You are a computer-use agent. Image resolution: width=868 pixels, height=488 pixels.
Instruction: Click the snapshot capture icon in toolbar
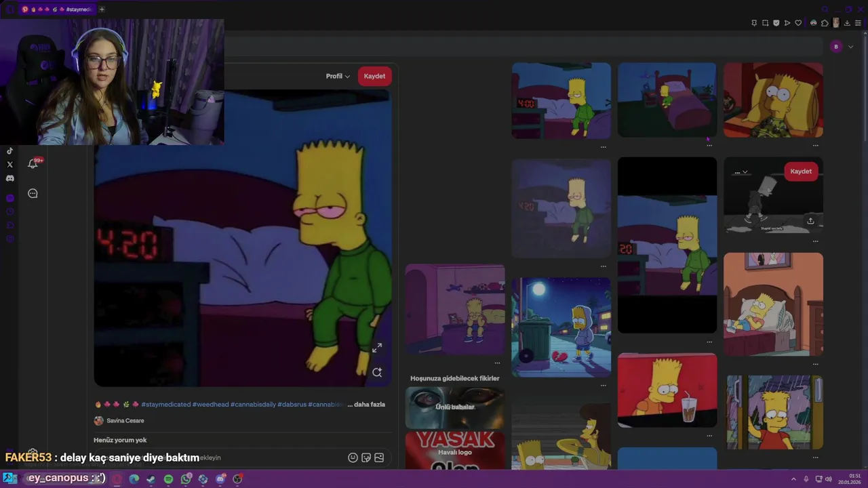(x=766, y=23)
